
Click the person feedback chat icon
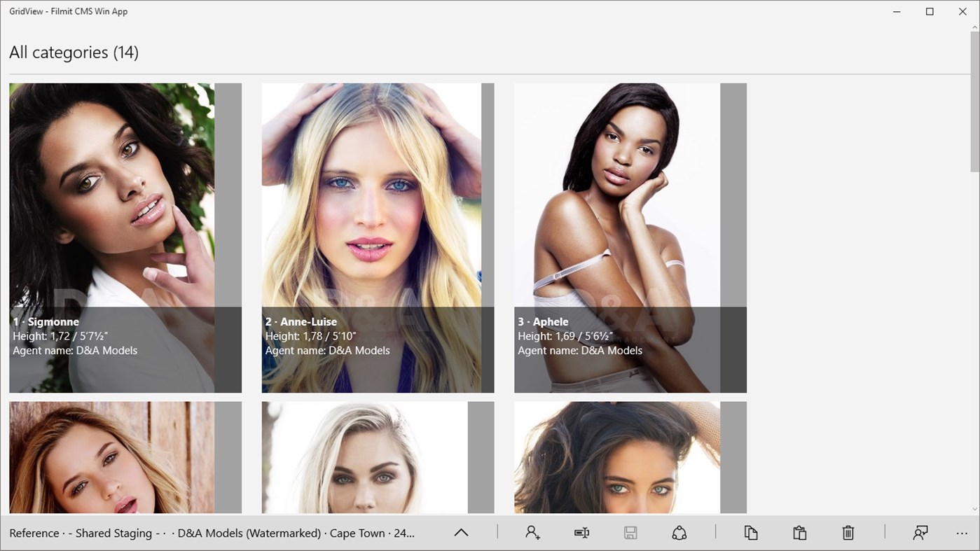tap(920, 533)
